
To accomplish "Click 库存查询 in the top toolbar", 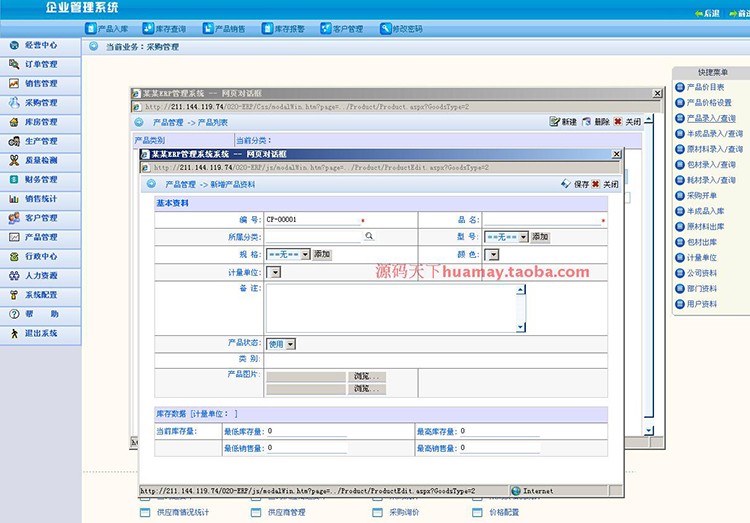I will 165,29.
